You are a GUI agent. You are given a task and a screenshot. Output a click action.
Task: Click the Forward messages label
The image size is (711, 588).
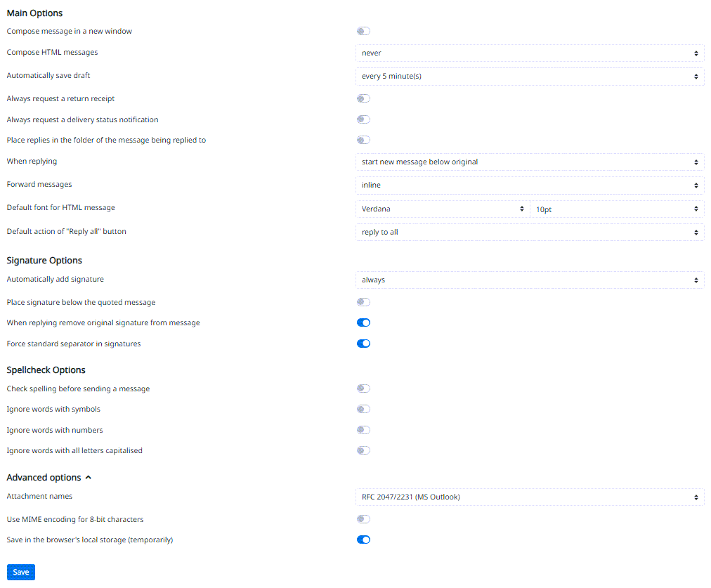coord(39,184)
